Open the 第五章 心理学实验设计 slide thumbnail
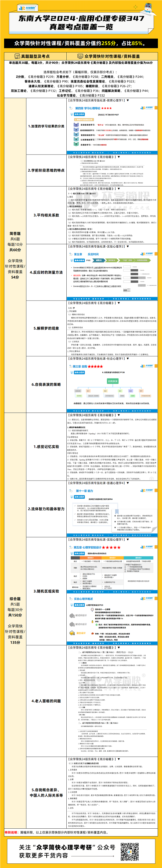The width and height of the screenshot is (162, 868). pos(112,567)
